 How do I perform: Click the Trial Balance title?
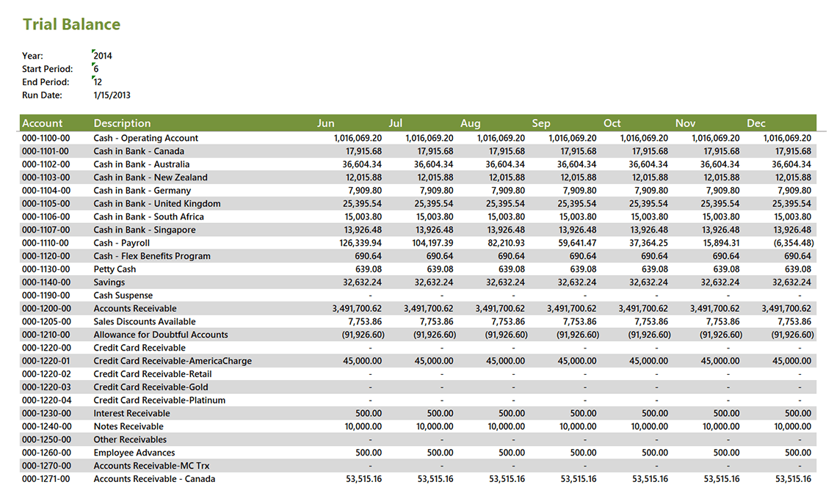point(71,24)
